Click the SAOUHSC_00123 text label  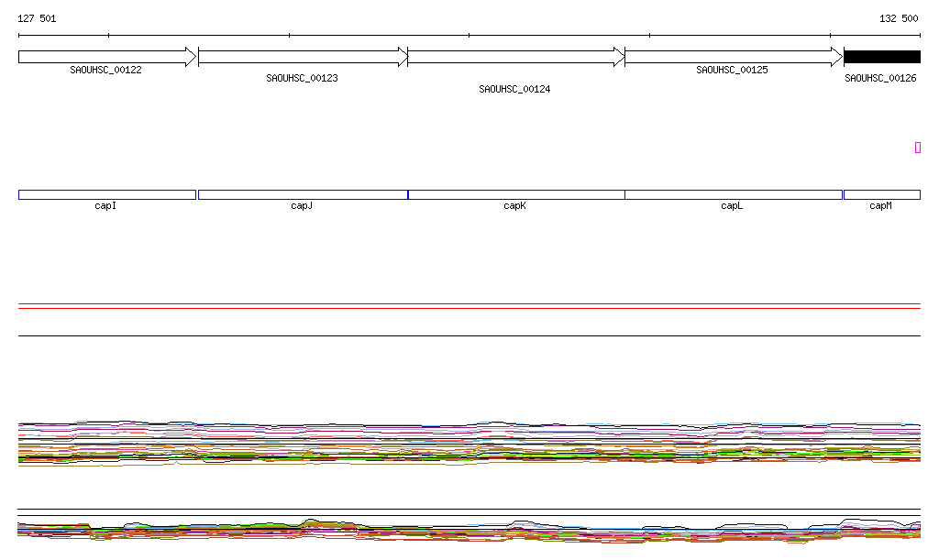coord(302,79)
